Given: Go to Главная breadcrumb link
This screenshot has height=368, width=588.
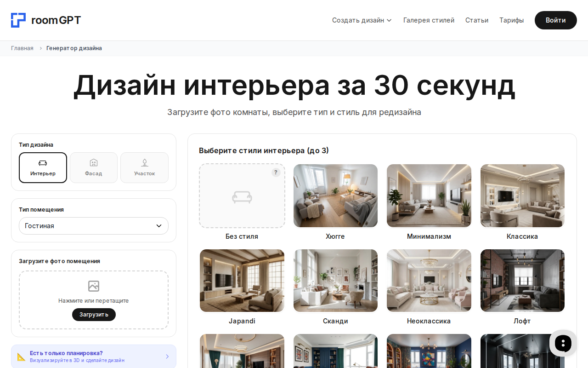Looking at the screenshot, I should tap(22, 48).
